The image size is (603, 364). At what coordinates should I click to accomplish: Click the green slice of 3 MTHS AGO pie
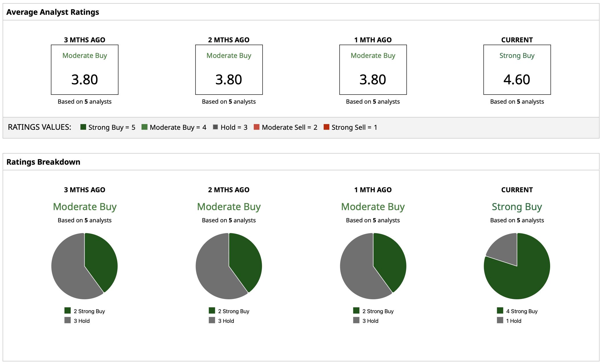coord(101,260)
